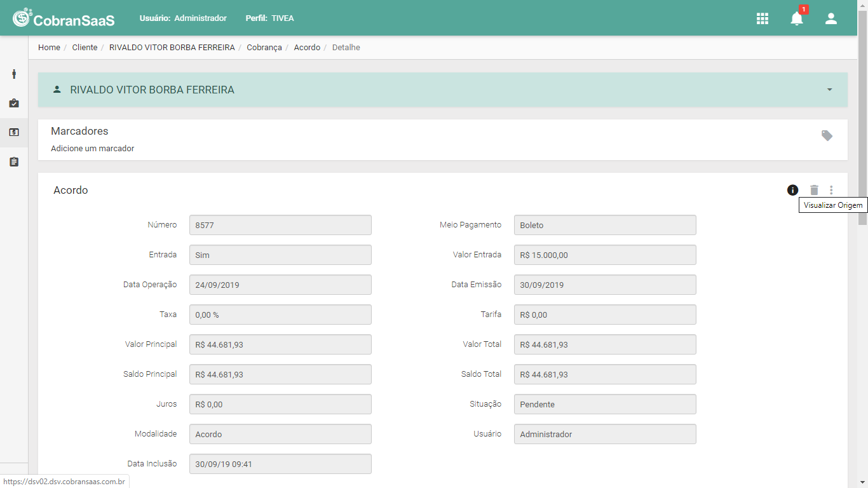Viewport: 868px width, 488px height.
Task: Navigate to Acordo breadcrumb
Action: 307,48
